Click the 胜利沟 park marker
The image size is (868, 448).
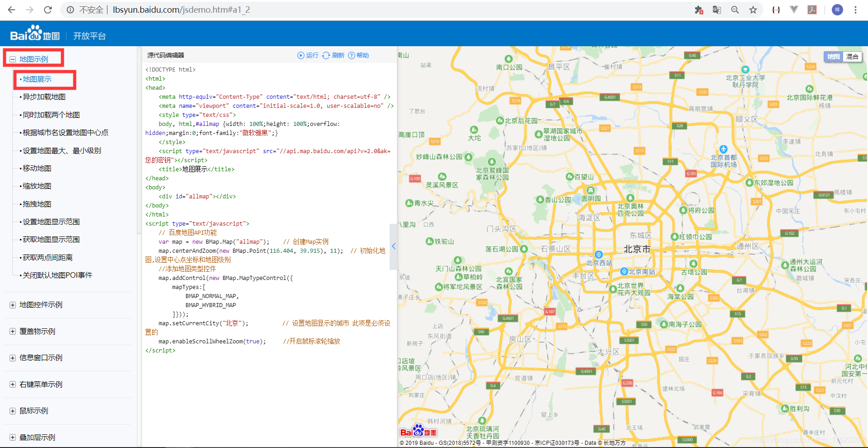click(785, 408)
